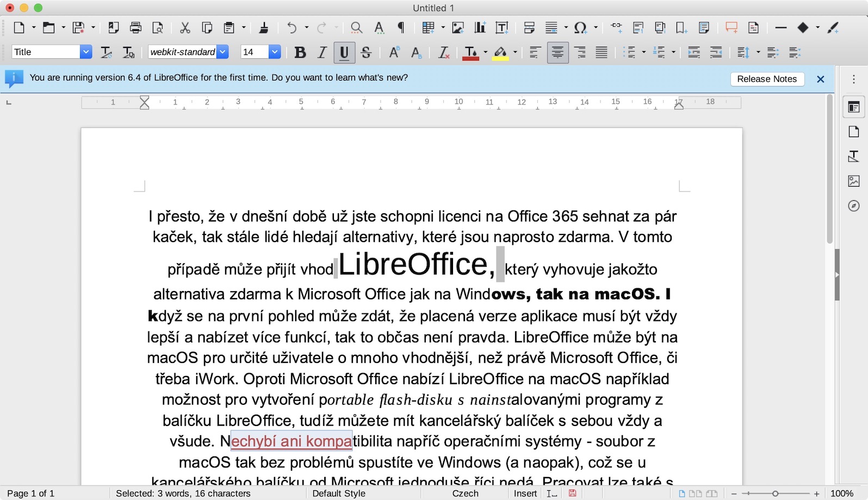The width and height of the screenshot is (868, 500).
Task: Toggle center alignment
Action: pyautogui.click(x=557, y=52)
